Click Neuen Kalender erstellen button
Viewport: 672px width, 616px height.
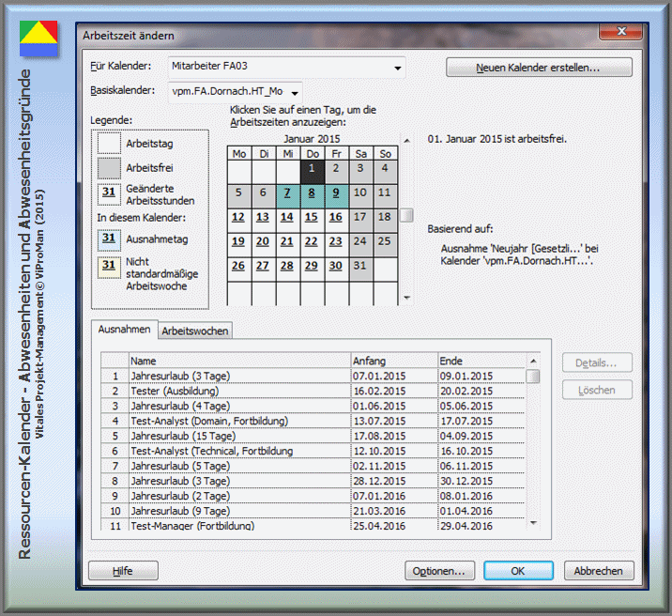539,68
